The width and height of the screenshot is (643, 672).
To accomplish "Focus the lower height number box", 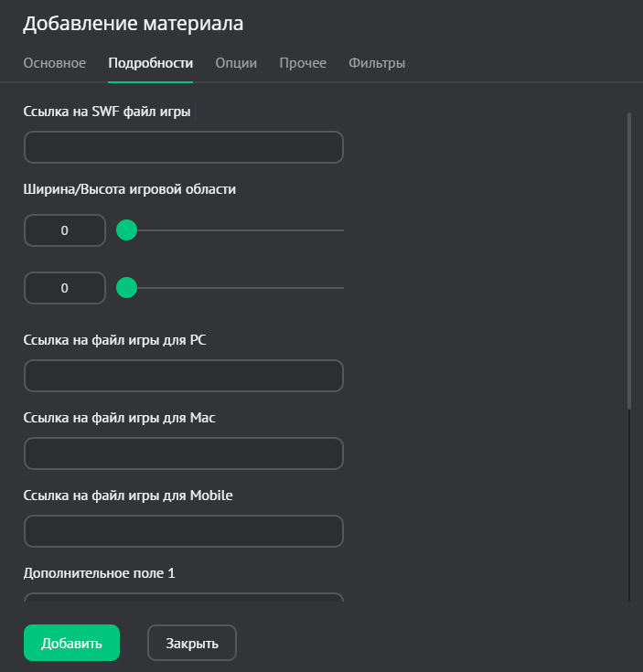I will pos(64,288).
